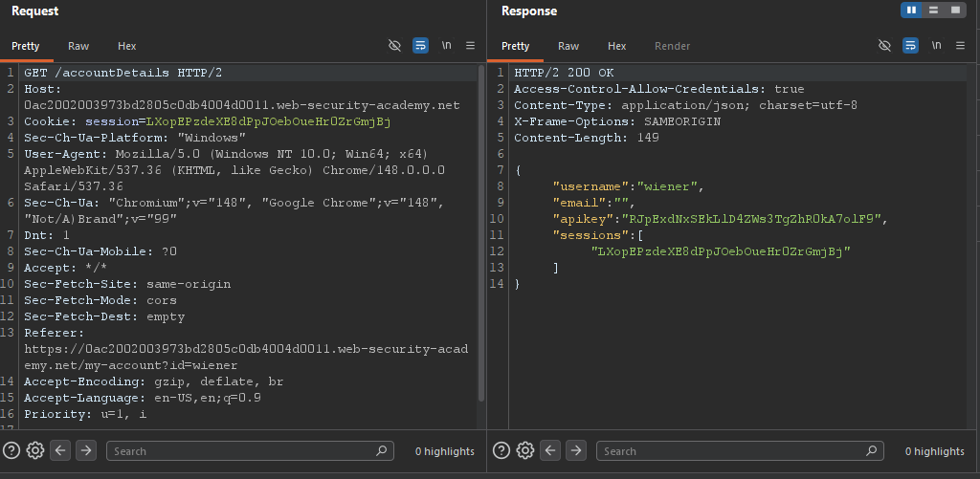This screenshot has width=980, height=479.
Task: Toggle line wrap in Response panel
Action: pos(911,46)
